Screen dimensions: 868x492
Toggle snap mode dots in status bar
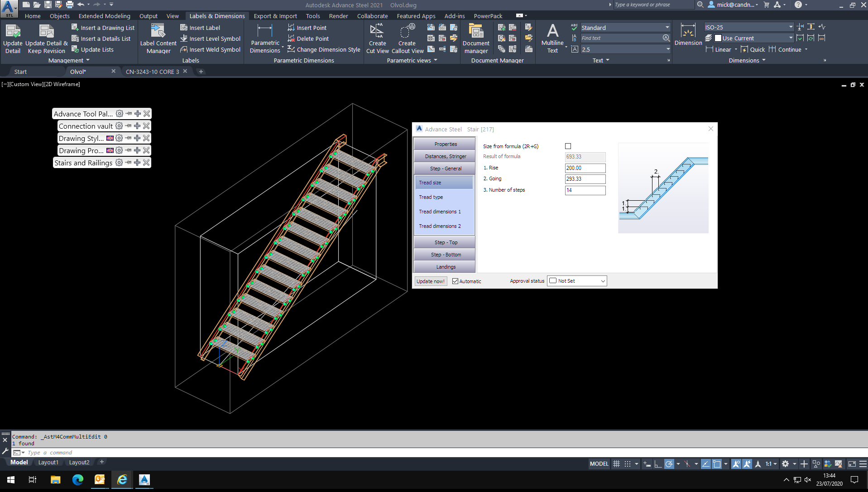[628, 463]
